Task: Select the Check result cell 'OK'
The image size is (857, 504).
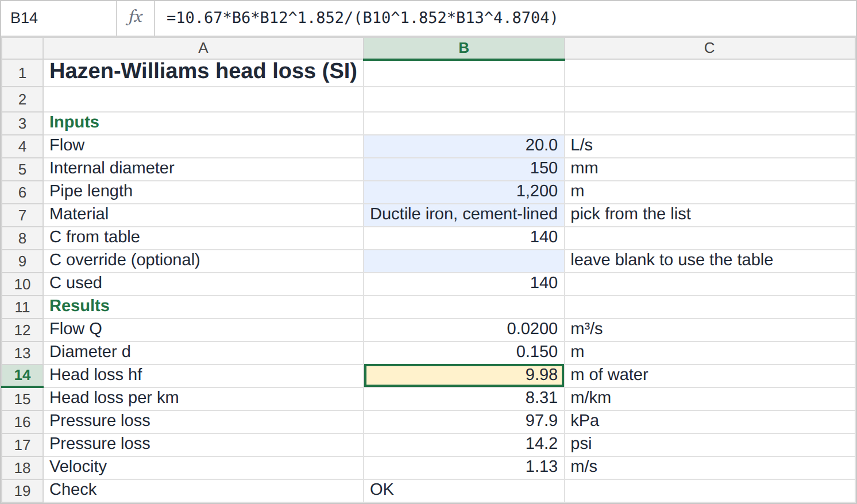Action: (464, 491)
